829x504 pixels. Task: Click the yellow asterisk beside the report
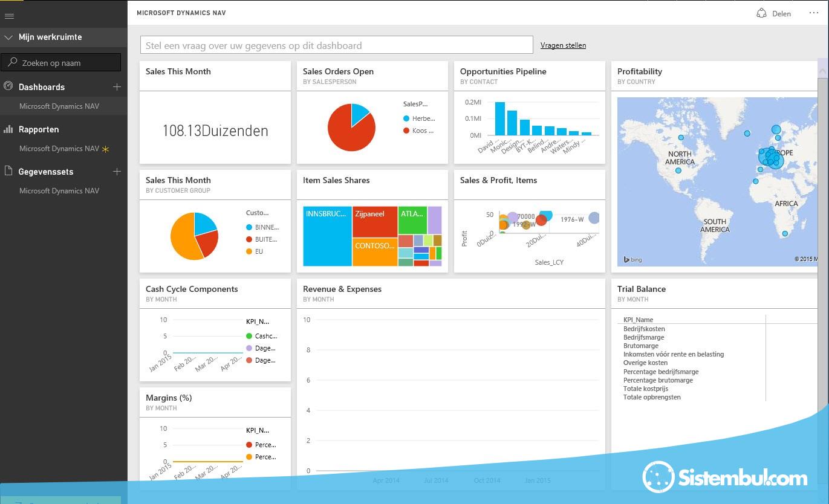(106, 149)
